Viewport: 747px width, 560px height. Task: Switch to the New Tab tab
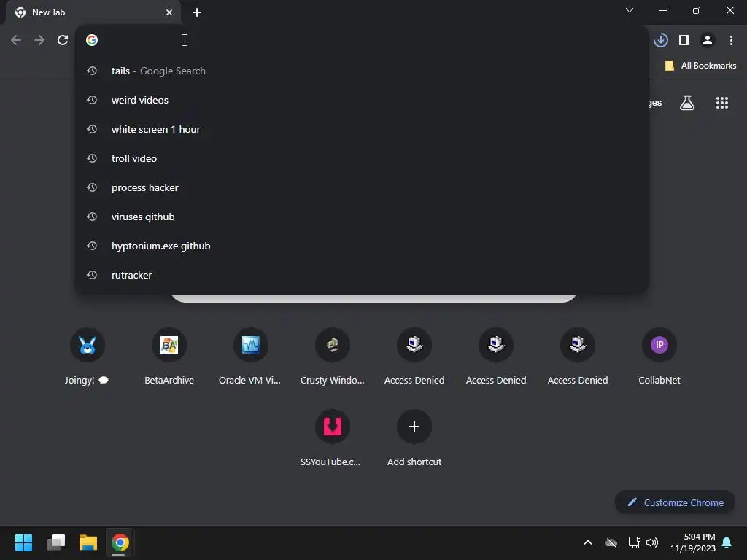[93, 12]
